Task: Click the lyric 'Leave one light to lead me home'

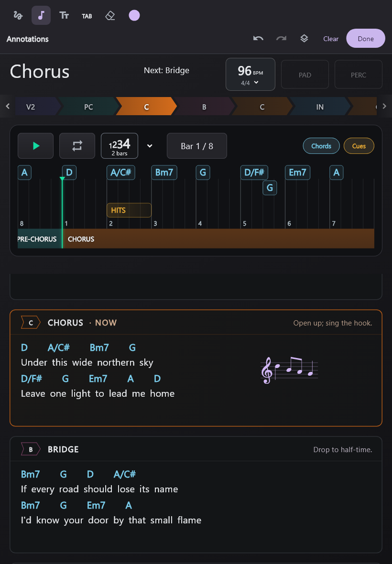Action: 98,393
